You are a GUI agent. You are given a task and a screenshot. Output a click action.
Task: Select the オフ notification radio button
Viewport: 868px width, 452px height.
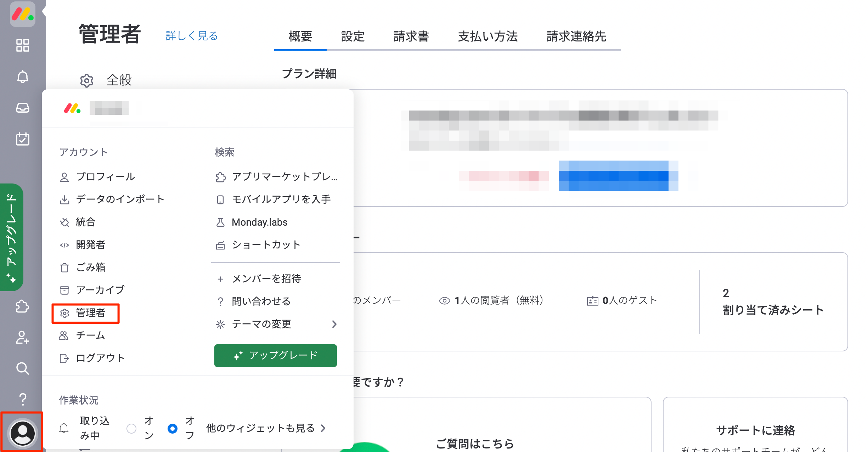173,429
